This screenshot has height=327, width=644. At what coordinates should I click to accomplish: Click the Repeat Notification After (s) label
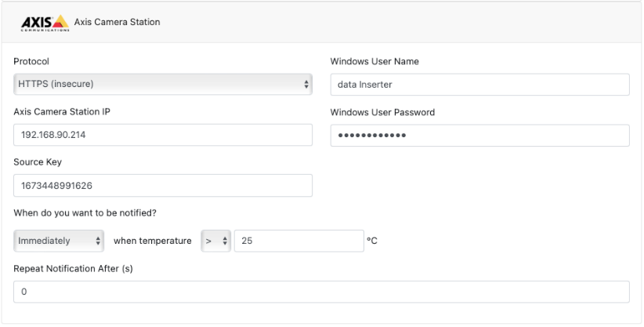74,268
